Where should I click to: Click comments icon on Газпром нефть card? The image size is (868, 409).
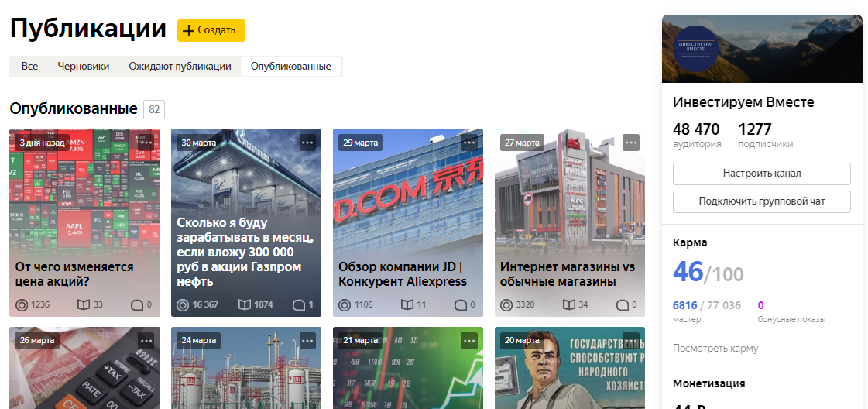(298, 304)
